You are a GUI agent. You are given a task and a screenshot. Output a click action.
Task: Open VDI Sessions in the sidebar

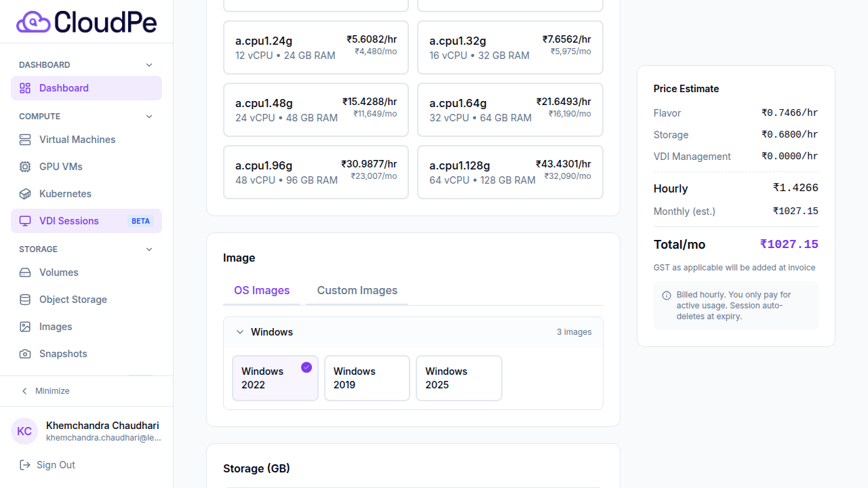86,221
